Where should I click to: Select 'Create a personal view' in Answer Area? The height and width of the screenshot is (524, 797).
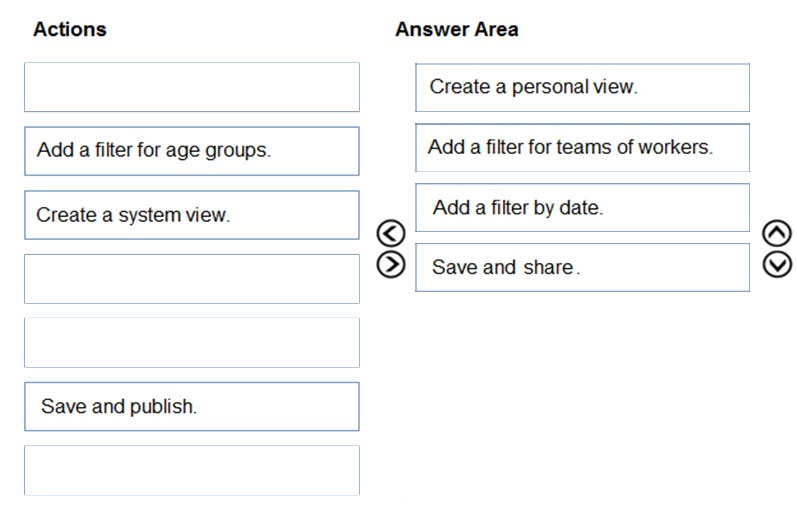[583, 87]
